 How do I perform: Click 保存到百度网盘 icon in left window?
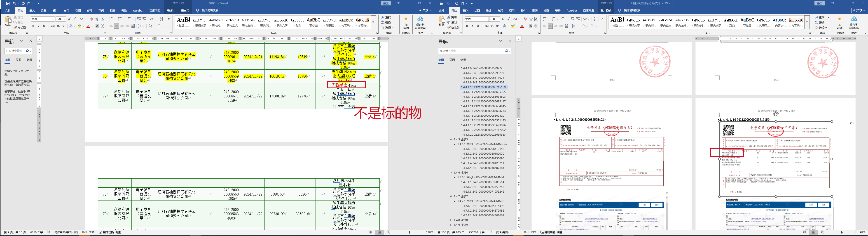point(420,22)
